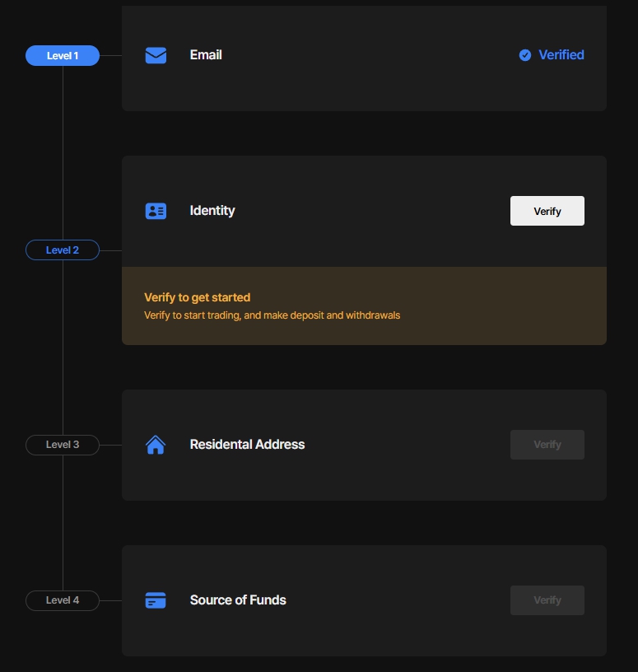This screenshot has width=638, height=672.
Task: Click the 'Verify to get started' heading
Action: point(197,297)
